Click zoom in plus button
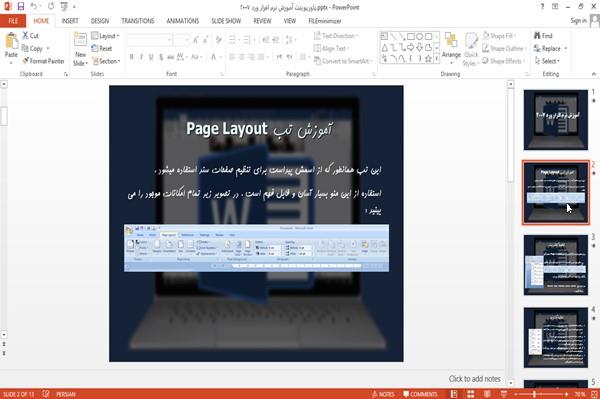 566,394
